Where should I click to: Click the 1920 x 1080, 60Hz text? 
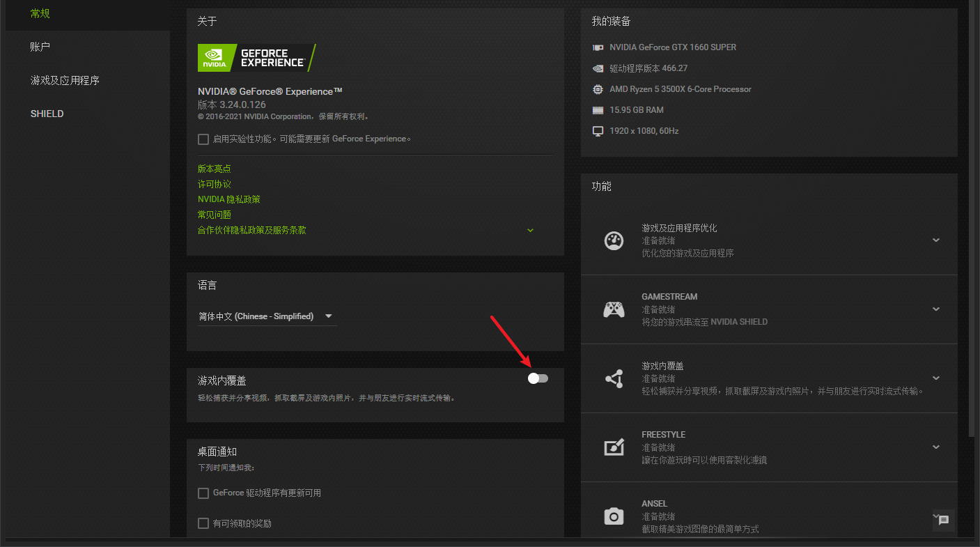[x=644, y=131]
